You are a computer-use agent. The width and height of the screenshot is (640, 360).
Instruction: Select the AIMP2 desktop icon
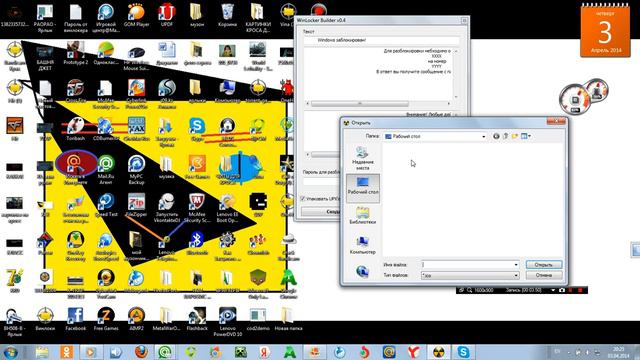136,319
